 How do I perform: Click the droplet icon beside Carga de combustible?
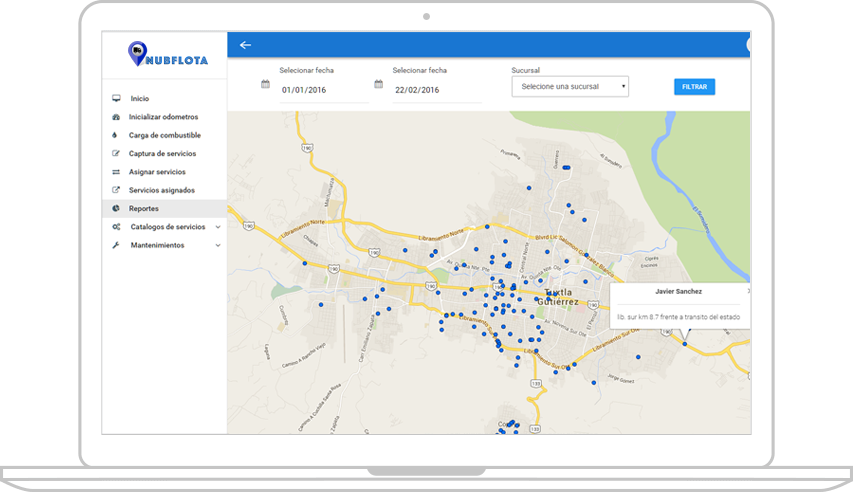tap(116, 135)
